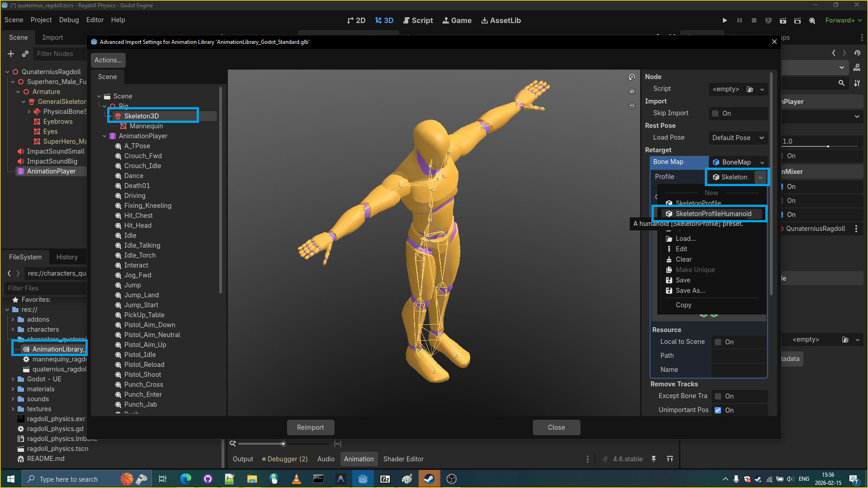Toggle Local to Scene checkbox
Screen dimensions: 868x488
(x=718, y=342)
